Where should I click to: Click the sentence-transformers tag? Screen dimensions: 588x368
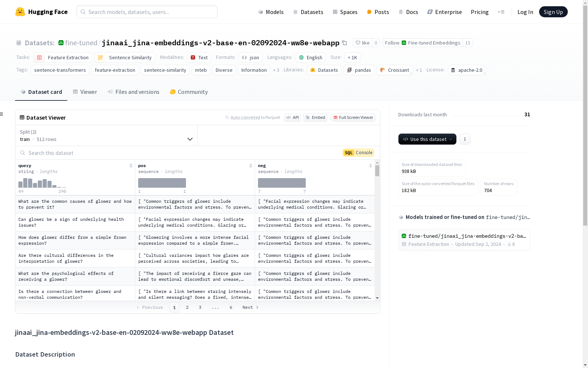60,70
